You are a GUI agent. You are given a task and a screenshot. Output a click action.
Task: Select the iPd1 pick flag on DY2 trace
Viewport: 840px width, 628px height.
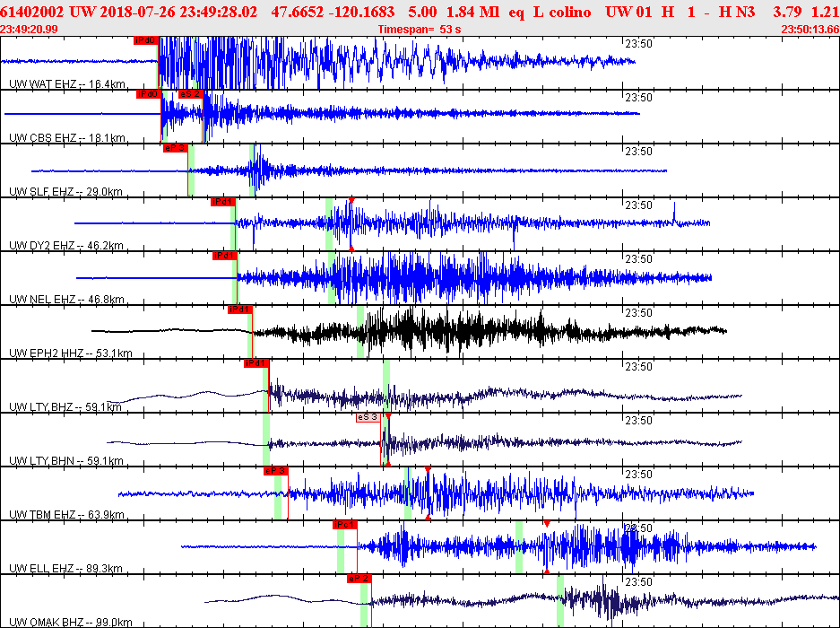pos(223,202)
